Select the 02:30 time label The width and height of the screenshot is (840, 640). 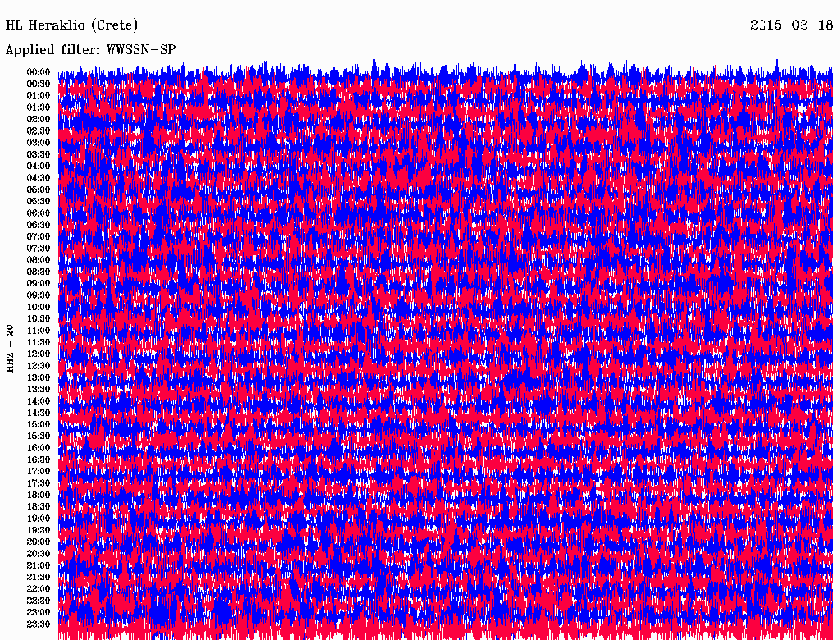pyautogui.click(x=38, y=130)
